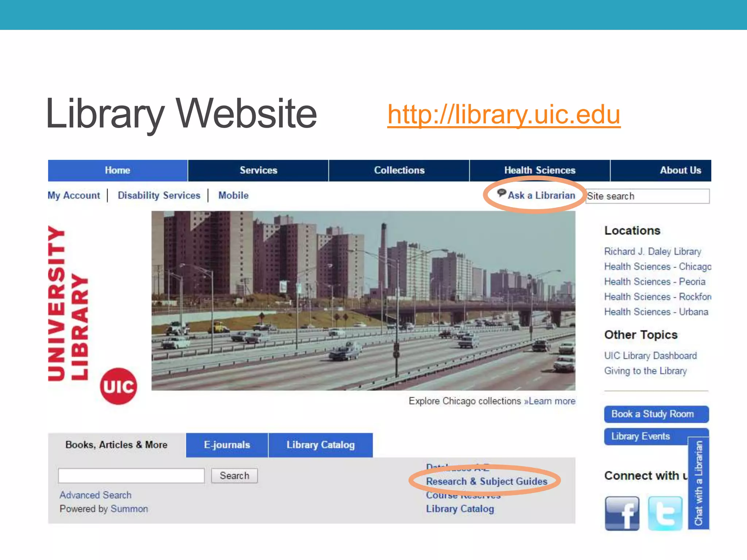Focus the Books, Articles search box

pos(131,476)
